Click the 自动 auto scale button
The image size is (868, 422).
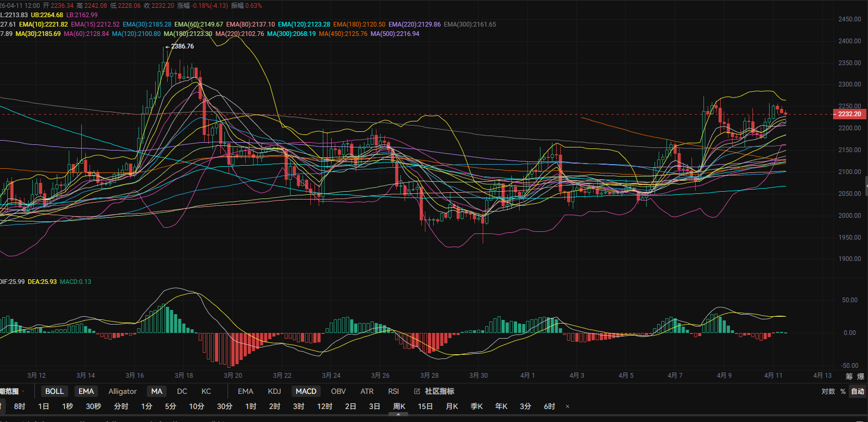click(x=857, y=391)
